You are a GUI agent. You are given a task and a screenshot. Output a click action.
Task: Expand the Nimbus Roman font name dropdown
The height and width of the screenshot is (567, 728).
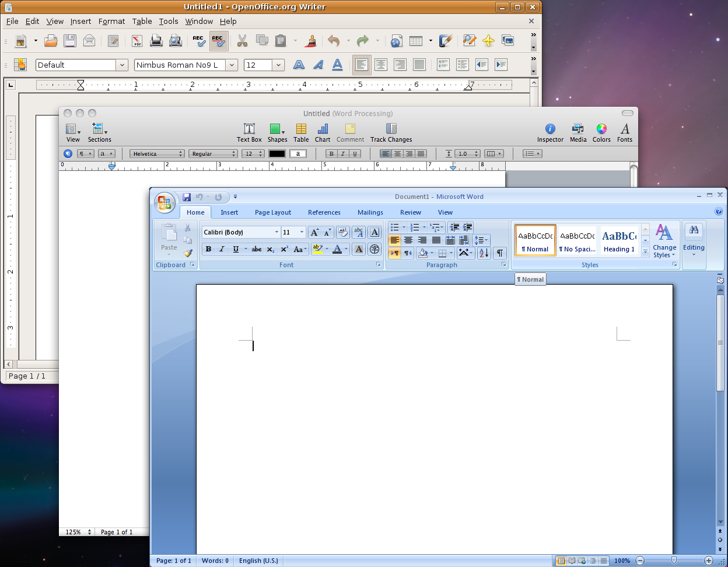(x=232, y=65)
